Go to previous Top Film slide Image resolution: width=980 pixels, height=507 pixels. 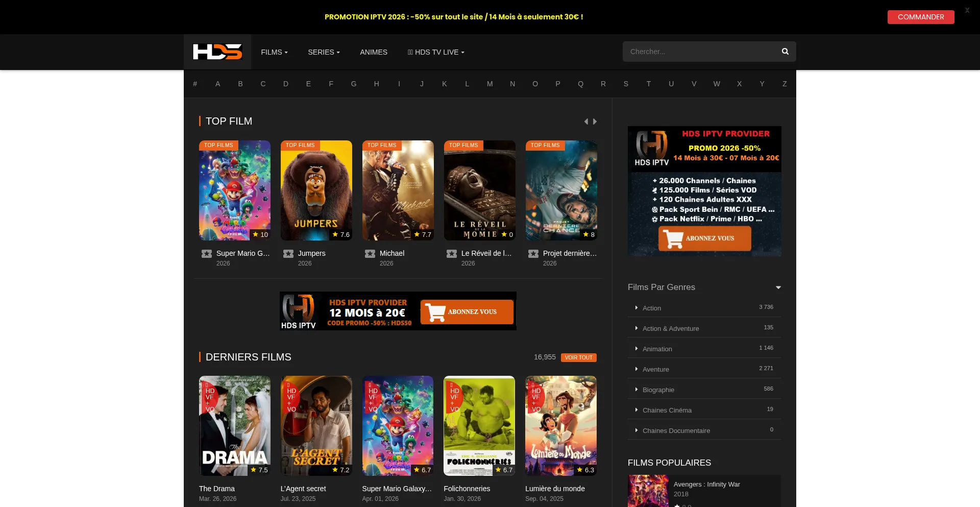(586, 122)
